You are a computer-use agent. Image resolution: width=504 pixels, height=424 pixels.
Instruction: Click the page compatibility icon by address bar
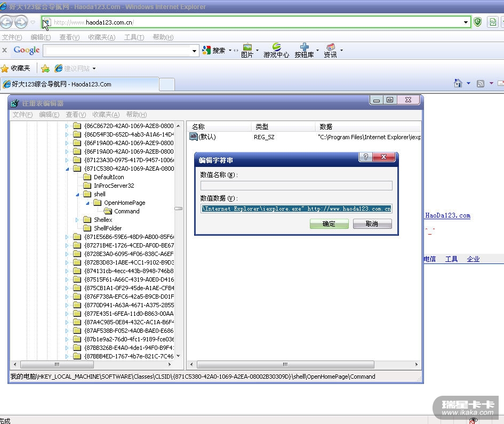[x=493, y=22]
